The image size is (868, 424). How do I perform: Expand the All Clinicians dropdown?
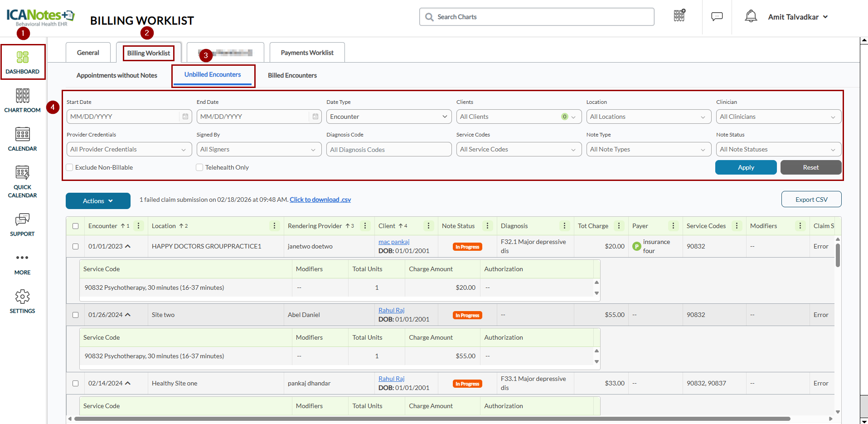pos(778,117)
